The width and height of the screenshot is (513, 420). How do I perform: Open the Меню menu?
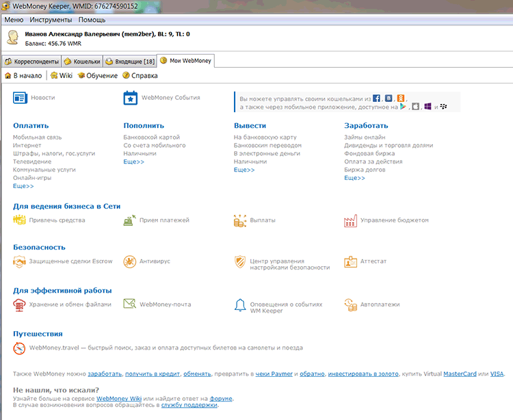tap(14, 20)
